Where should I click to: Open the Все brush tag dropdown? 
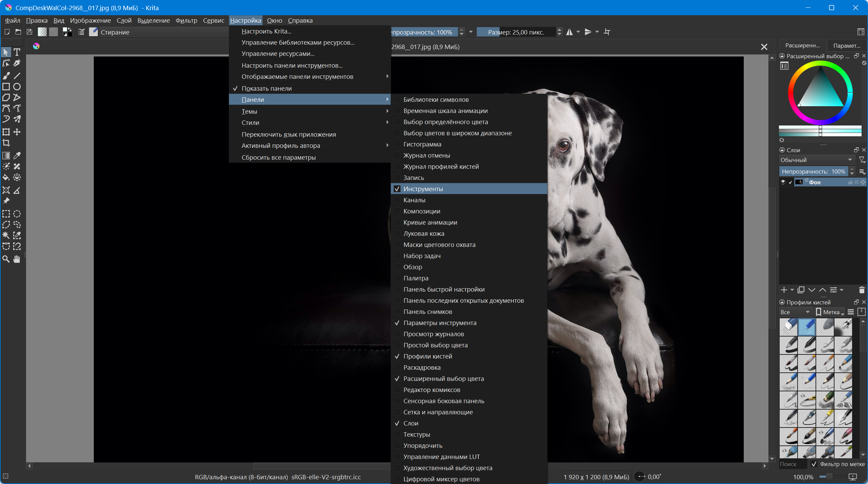795,312
